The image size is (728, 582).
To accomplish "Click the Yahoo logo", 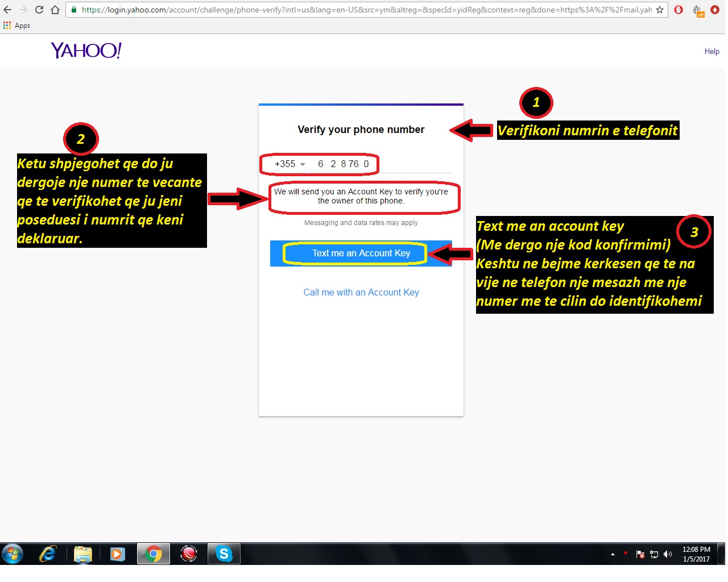I will point(86,51).
